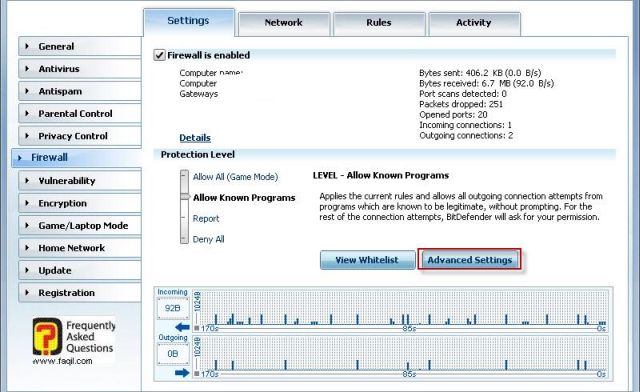Click the outgoing traffic right arrow icon
640x392 pixels.
pos(182,373)
